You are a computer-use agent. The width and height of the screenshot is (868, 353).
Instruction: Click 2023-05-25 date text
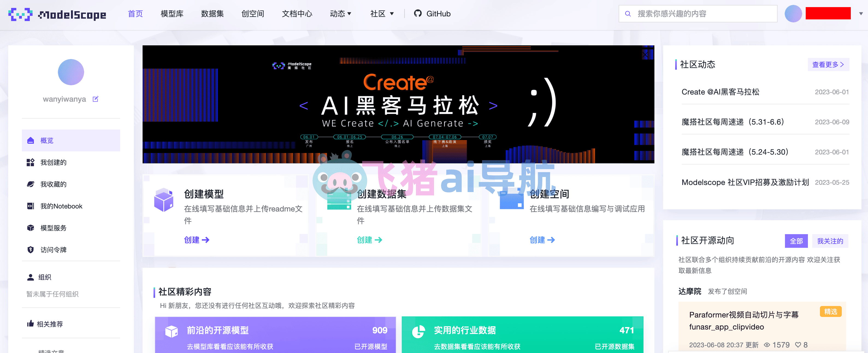point(832,182)
